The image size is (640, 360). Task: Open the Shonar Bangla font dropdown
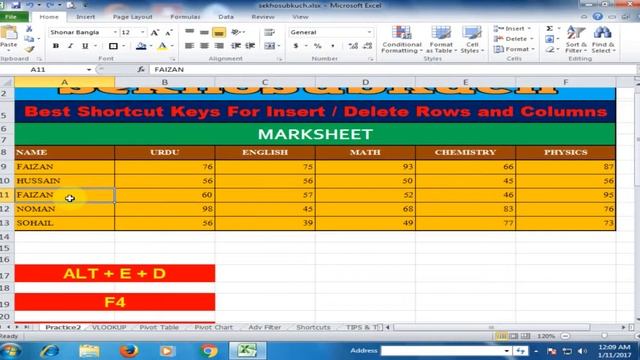(115, 32)
